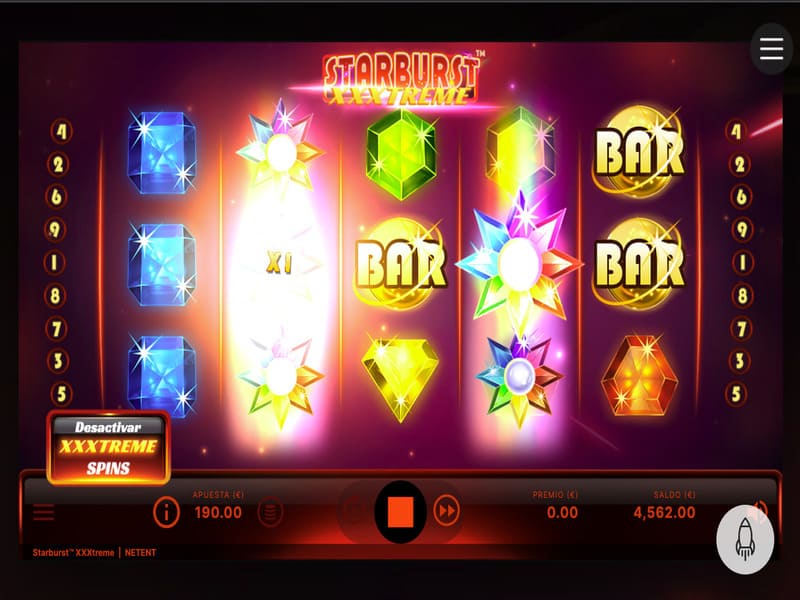Click the expanding wild star on fourth reel
Viewport: 800px width, 600px height.
pos(519,263)
